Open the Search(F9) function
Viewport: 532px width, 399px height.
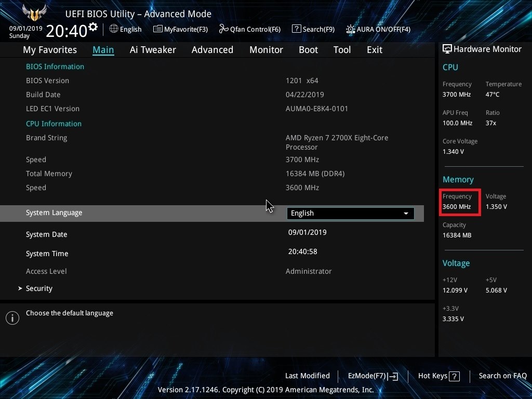tap(313, 29)
